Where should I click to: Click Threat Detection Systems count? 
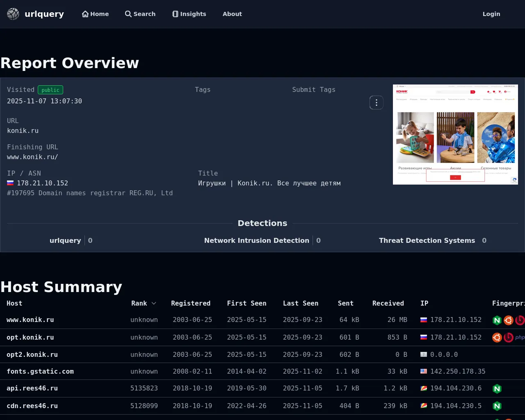[x=484, y=241]
